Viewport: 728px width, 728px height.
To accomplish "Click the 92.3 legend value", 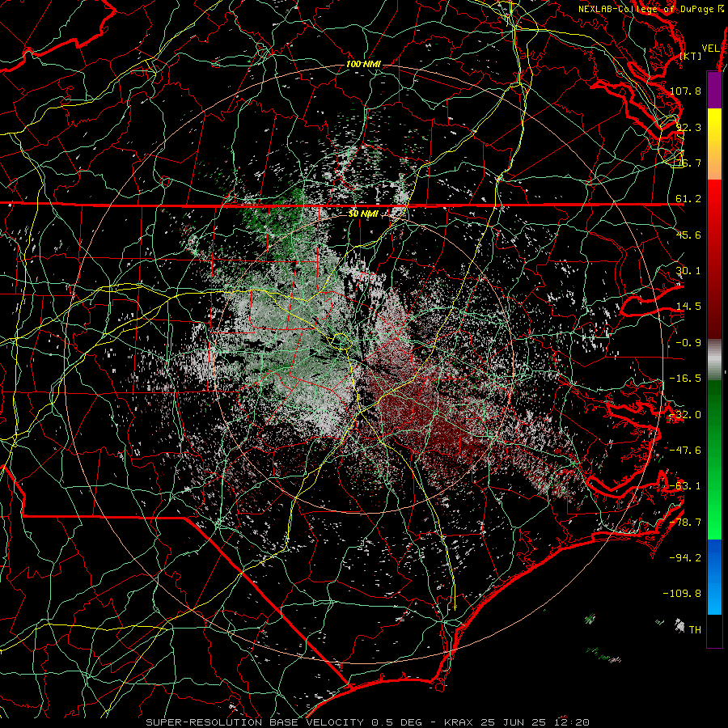I will point(688,127).
